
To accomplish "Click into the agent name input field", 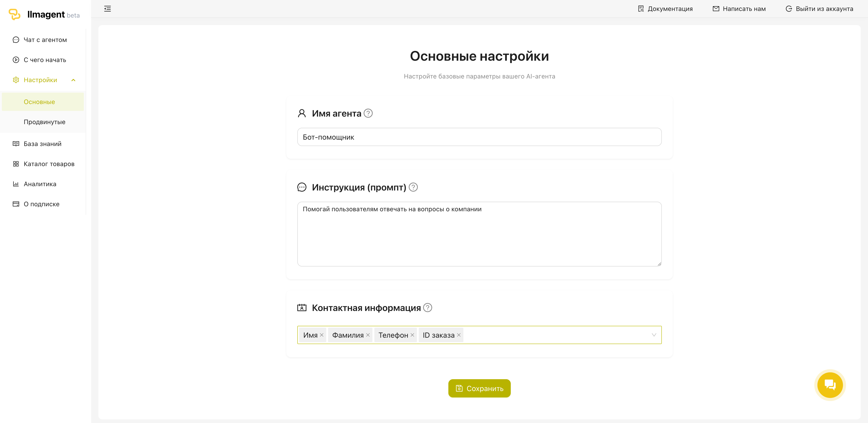I will [479, 137].
